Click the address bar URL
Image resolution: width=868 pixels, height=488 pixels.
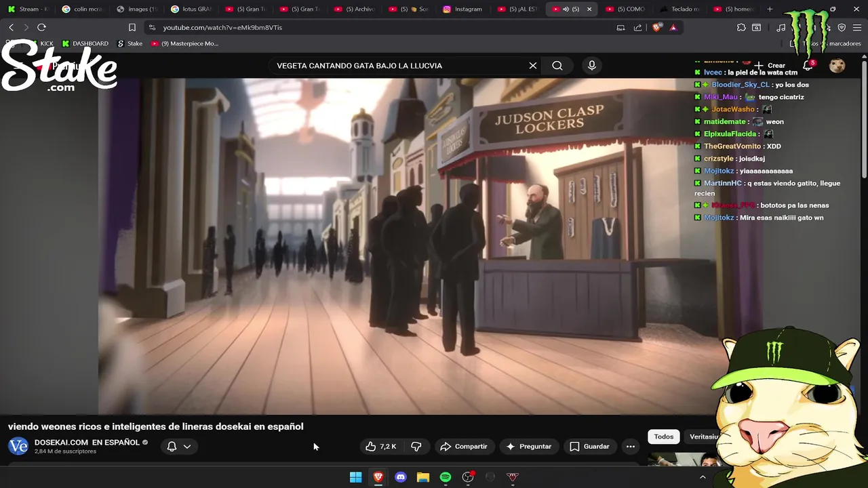click(222, 27)
